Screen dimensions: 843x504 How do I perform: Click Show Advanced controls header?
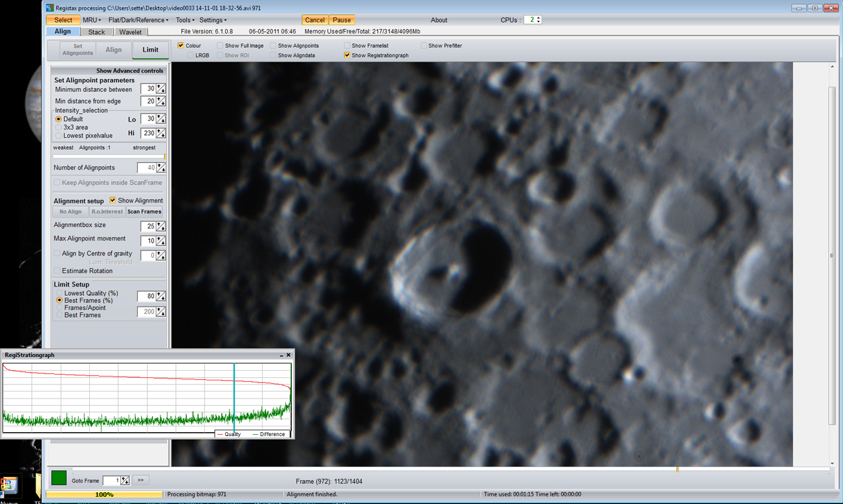(109, 71)
